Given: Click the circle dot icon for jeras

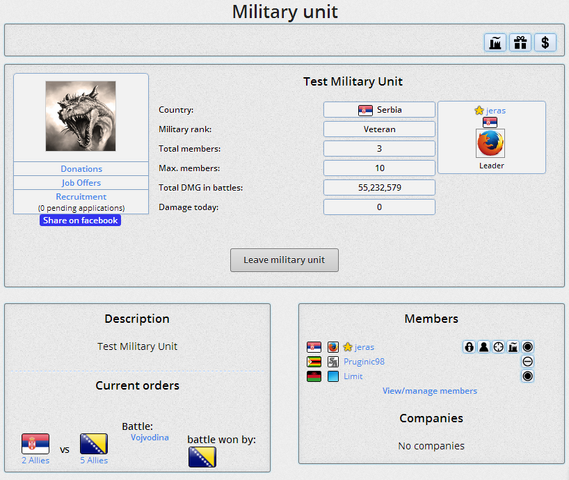Looking at the screenshot, I should (x=528, y=347).
